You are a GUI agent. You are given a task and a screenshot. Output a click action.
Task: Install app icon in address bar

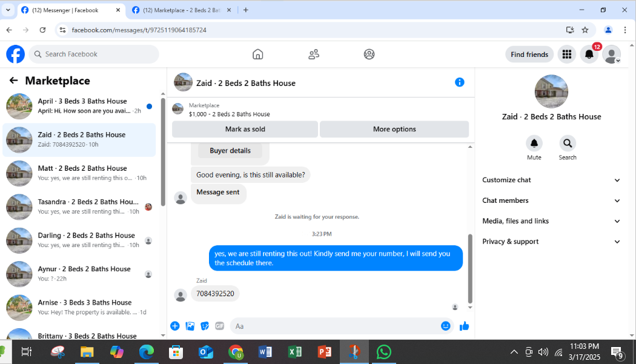point(570,30)
